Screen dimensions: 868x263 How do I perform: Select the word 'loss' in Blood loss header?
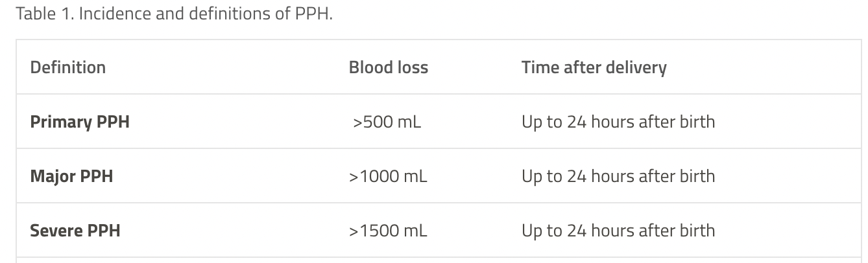412,67
